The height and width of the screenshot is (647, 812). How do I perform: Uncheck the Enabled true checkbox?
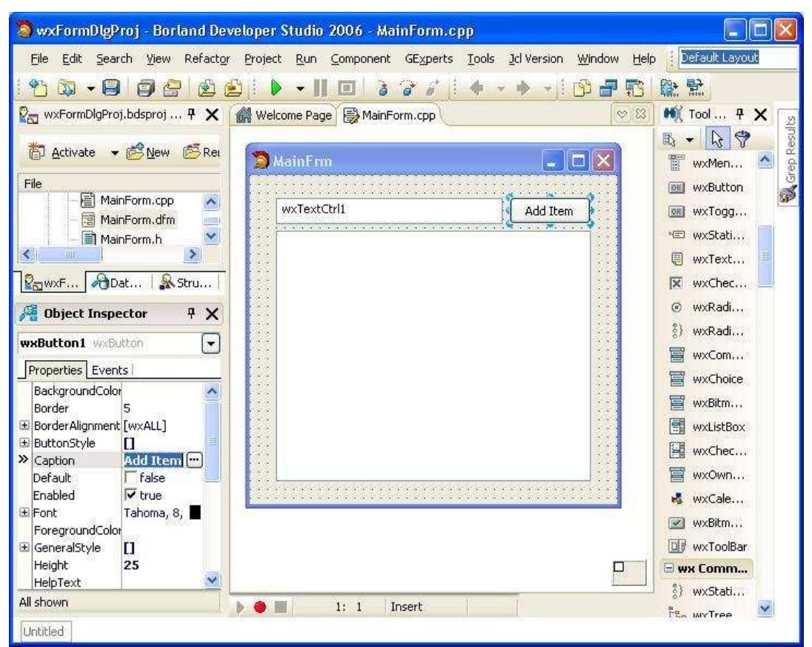131,494
